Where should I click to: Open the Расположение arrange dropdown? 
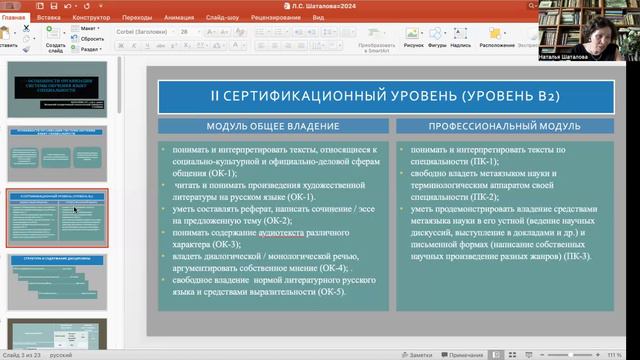497,38
